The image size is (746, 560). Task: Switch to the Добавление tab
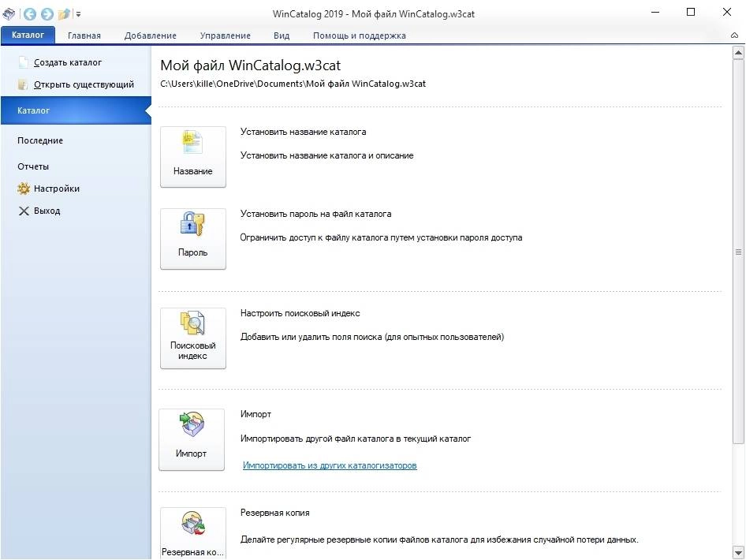(x=151, y=35)
